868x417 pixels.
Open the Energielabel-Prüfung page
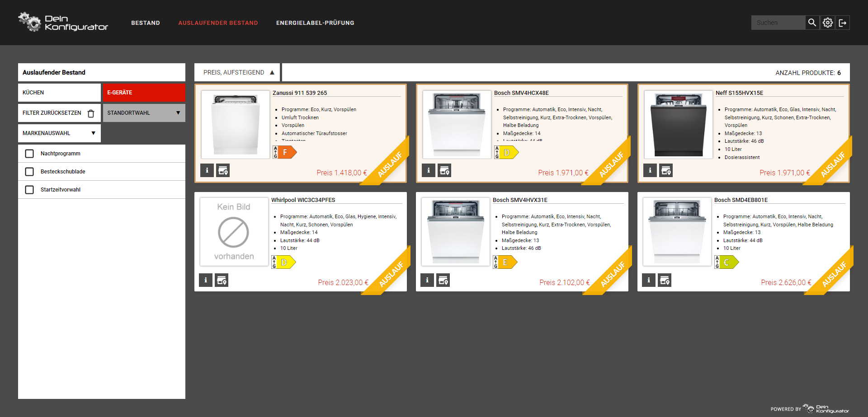[315, 23]
